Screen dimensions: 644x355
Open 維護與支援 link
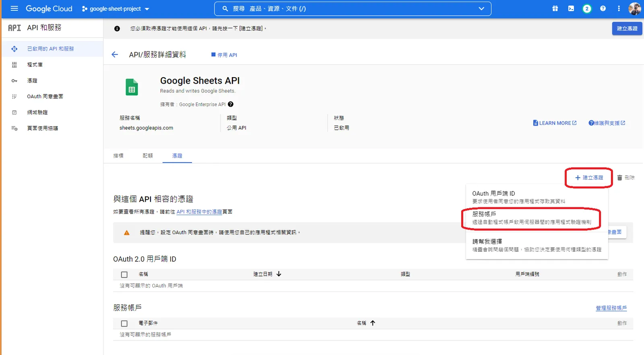(607, 123)
